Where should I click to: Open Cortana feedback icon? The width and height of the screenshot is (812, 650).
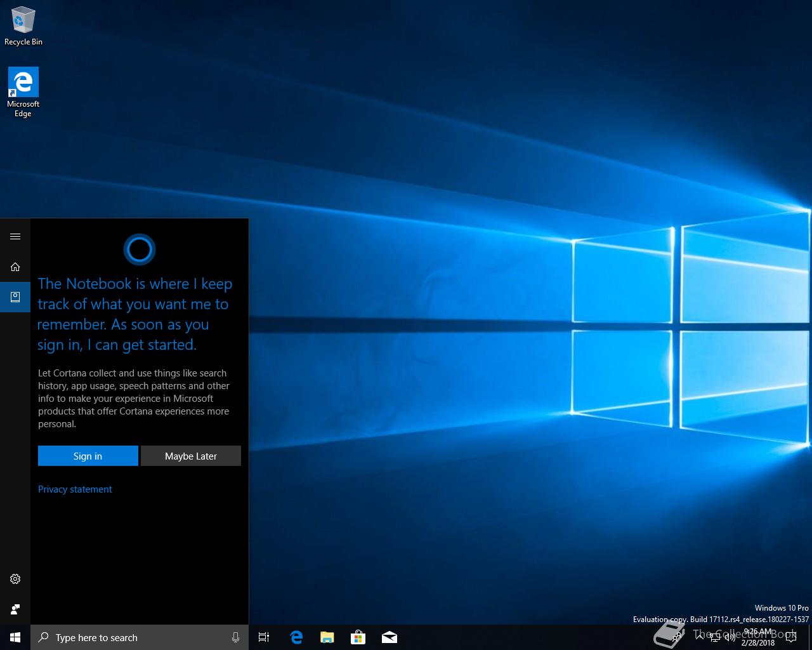[15, 609]
